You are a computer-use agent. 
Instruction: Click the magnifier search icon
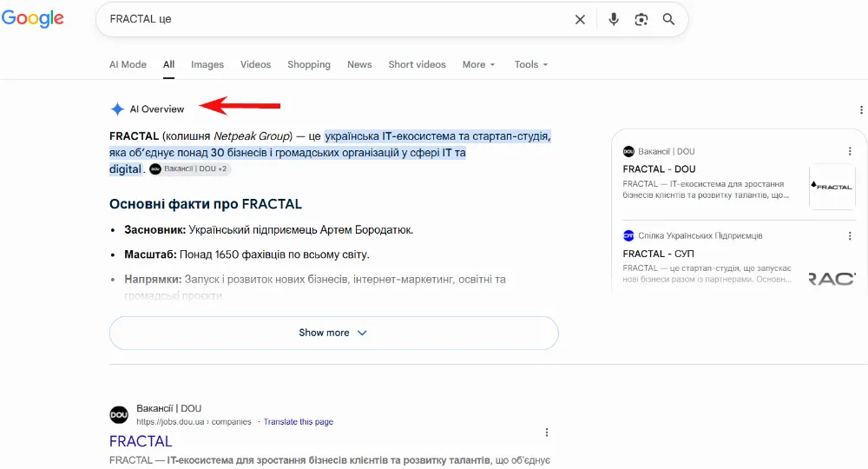pos(668,19)
